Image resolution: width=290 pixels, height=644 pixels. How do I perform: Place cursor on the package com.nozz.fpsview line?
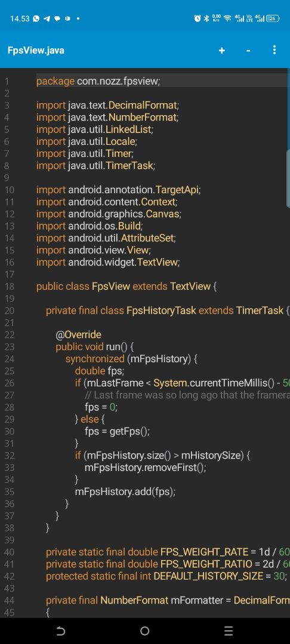[98, 81]
